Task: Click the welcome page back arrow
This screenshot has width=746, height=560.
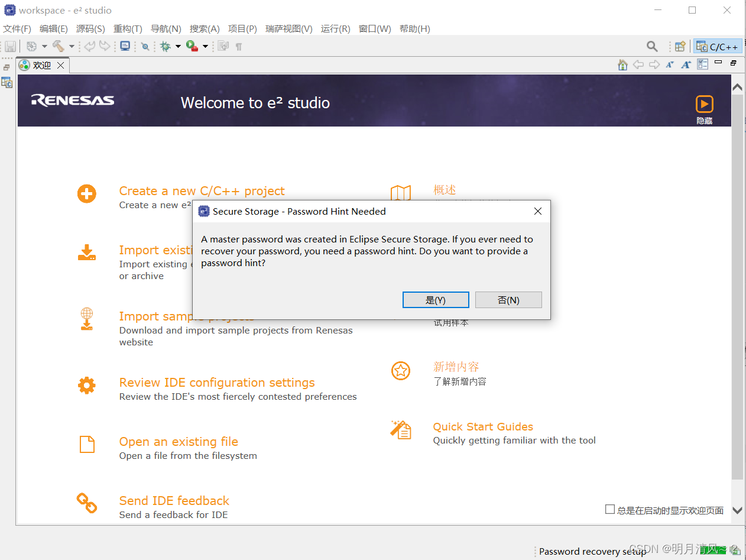Action: tap(638, 64)
